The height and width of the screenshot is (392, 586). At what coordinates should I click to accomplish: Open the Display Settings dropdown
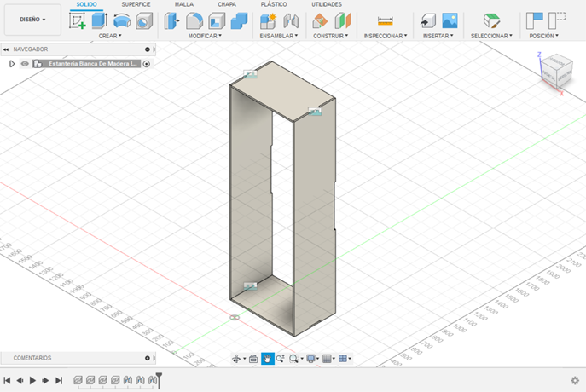(312, 359)
